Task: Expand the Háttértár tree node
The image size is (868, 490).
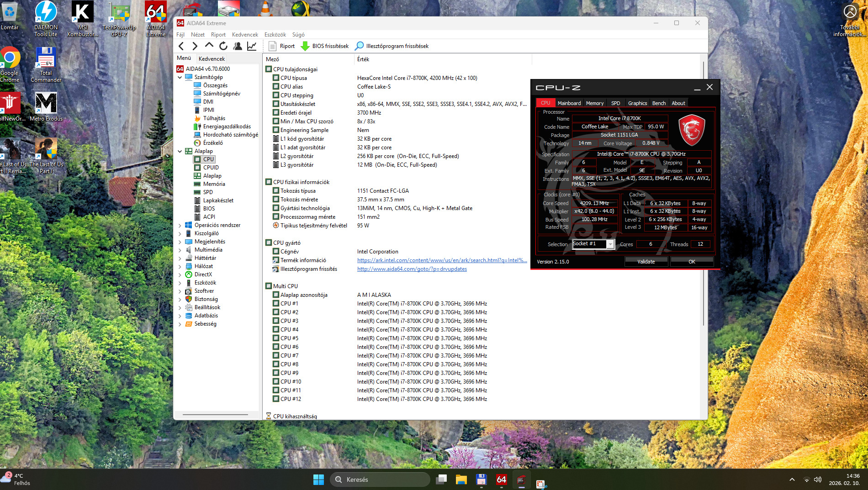Action: point(180,258)
